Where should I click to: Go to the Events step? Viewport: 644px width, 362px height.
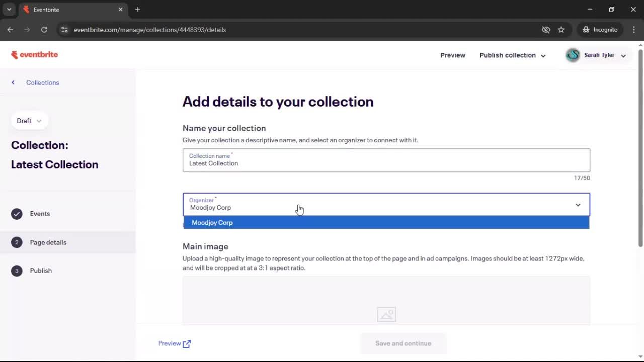coord(40,214)
